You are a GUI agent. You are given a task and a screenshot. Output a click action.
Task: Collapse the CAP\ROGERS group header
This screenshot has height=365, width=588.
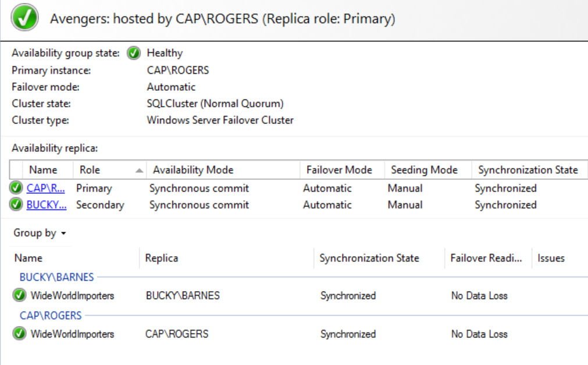point(51,316)
